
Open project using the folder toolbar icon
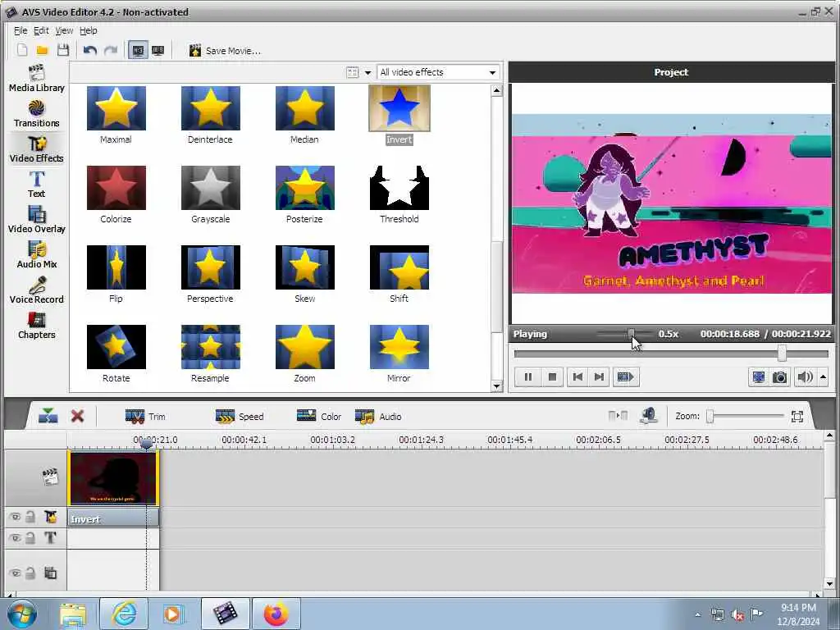click(x=43, y=50)
